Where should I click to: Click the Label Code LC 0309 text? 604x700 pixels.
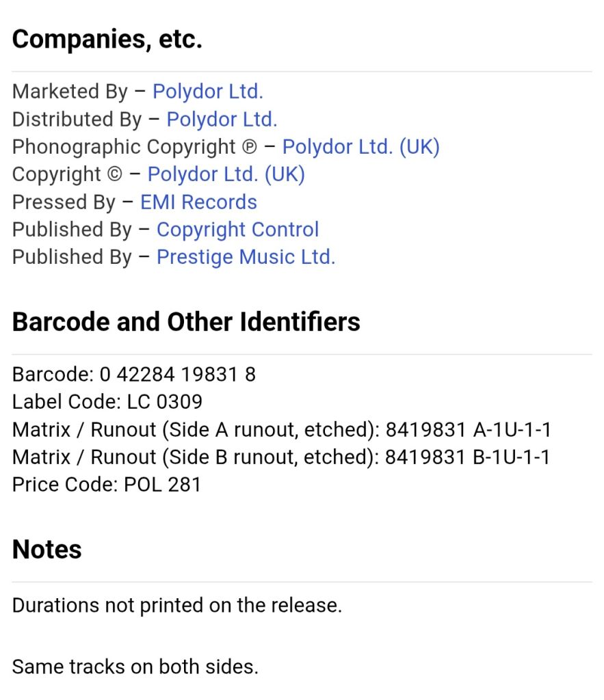[x=107, y=402]
